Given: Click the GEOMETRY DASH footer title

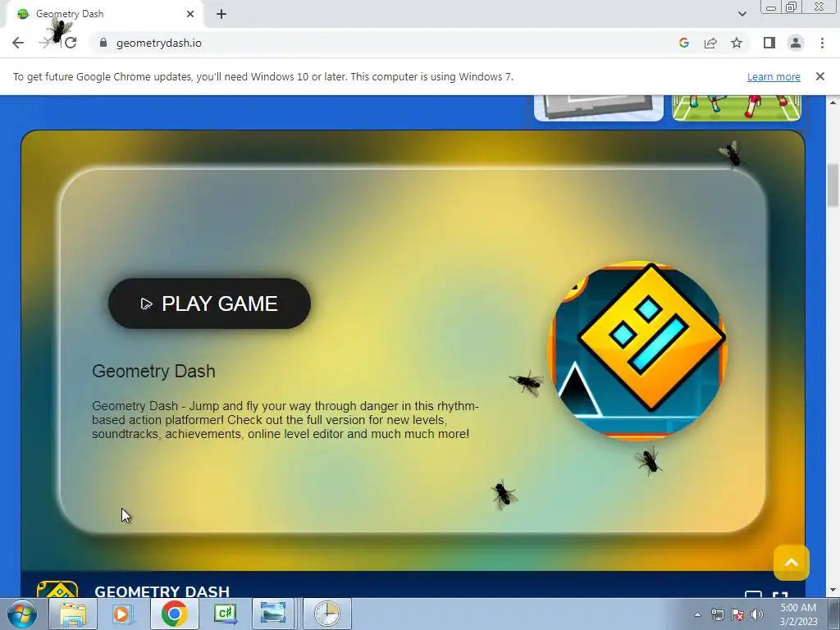Looking at the screenshot, I should (x=162, y=591).
